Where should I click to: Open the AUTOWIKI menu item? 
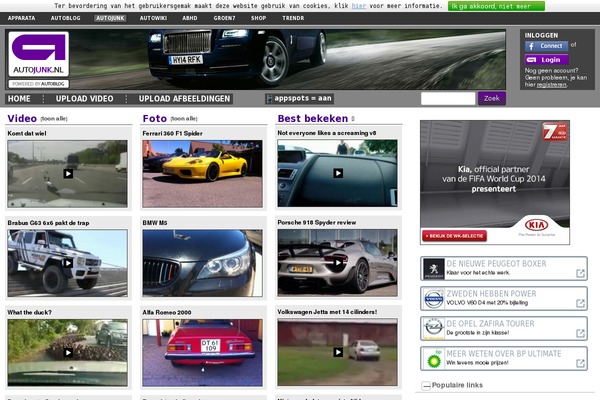(x=153, y=18)
